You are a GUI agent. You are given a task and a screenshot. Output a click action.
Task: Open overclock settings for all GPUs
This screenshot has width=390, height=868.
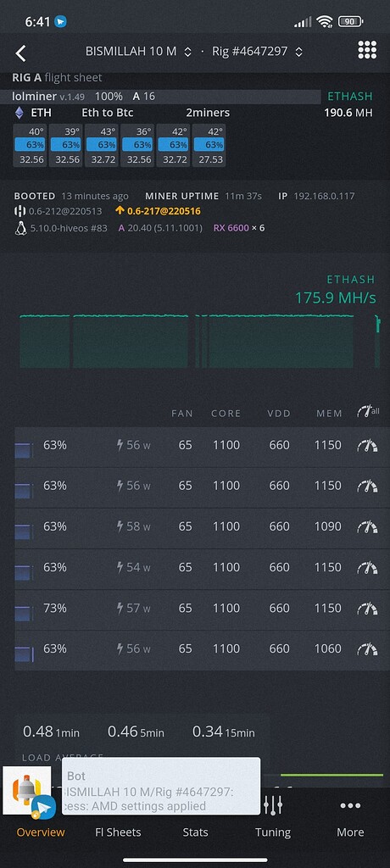[x=368, y=413]
